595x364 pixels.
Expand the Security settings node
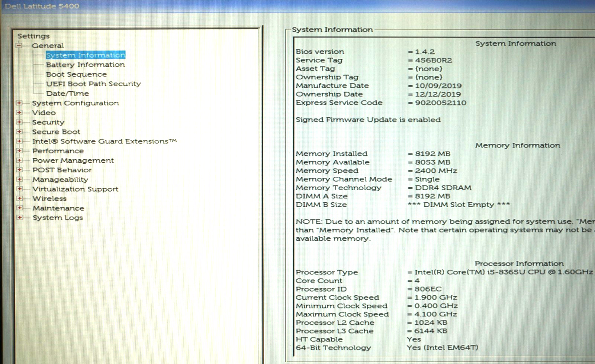pos(19,122)
